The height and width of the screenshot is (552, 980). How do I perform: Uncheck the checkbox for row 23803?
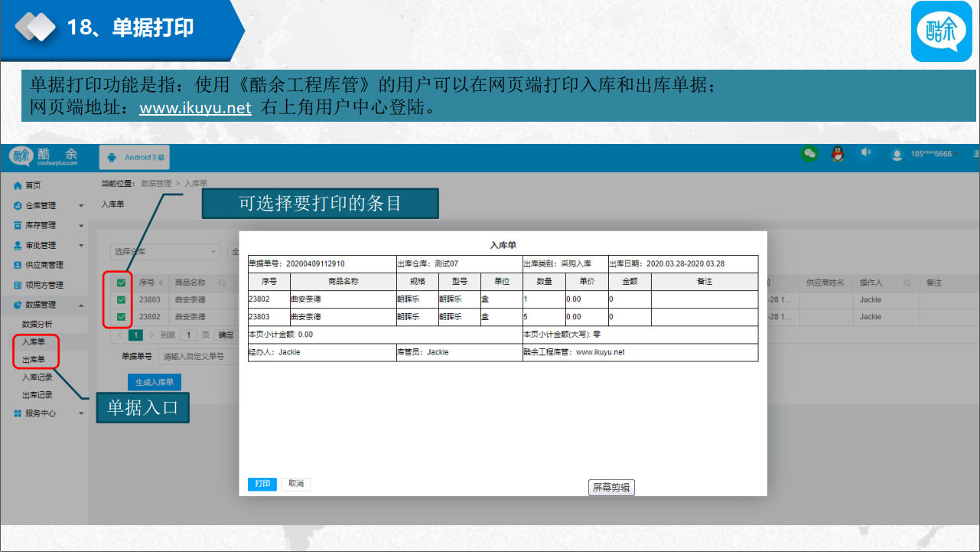coord(121,299)
